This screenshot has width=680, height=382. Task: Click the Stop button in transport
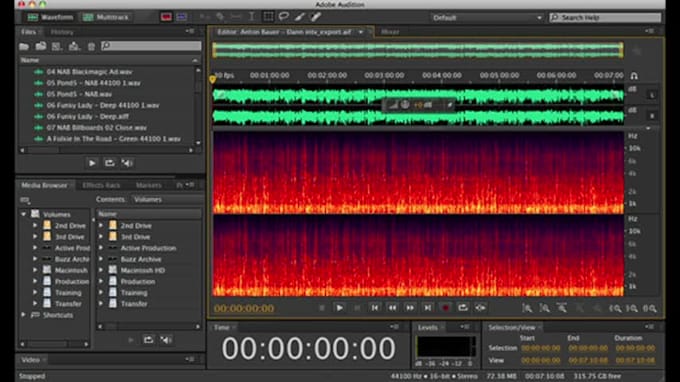point(321,308)
